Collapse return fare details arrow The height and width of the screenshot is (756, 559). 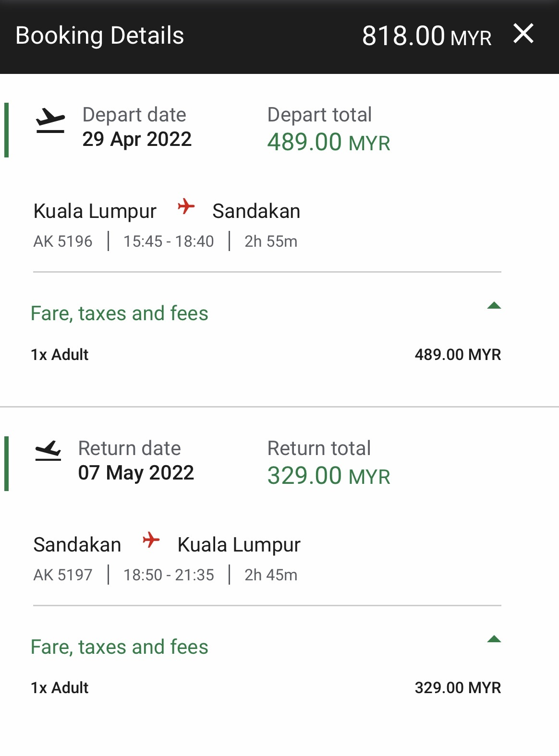[x=494, y=639]
